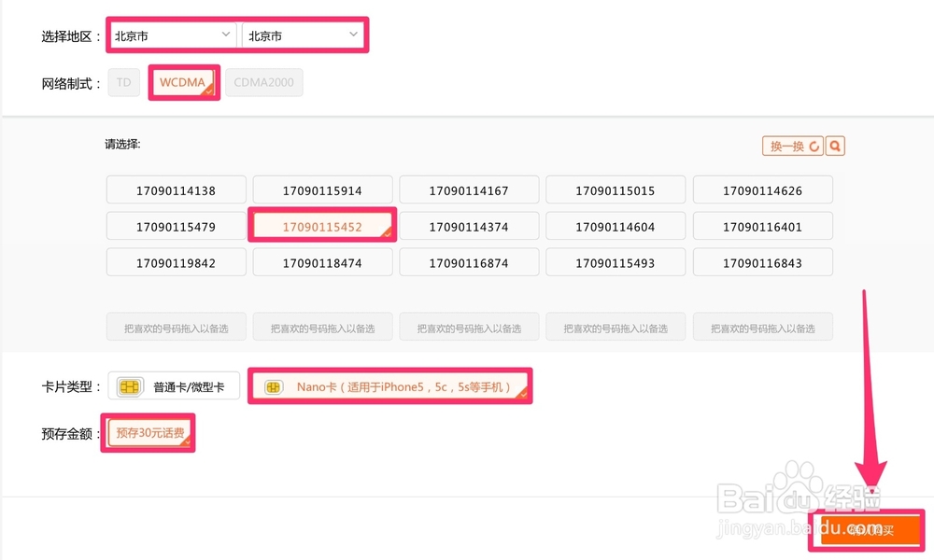Choose phone number 17090114626
The height and width of the screenshot is (560, 934).
coord(762,189)
